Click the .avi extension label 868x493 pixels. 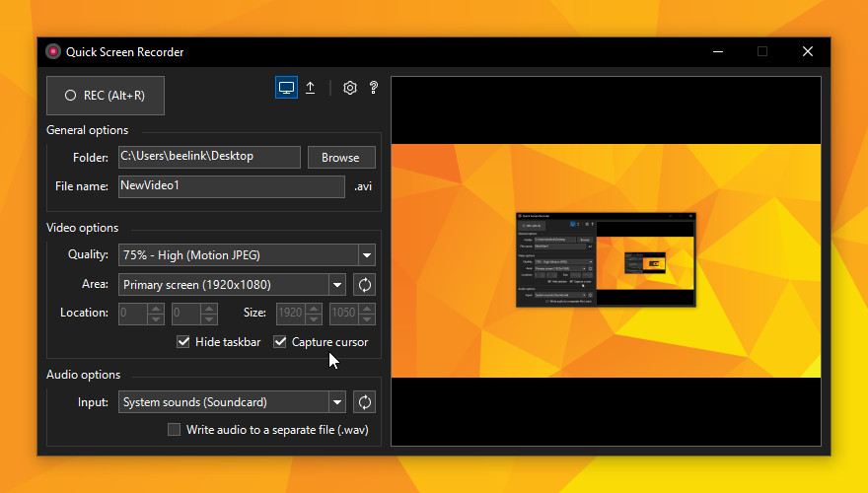pyautogui.click(x=363, y=186)
